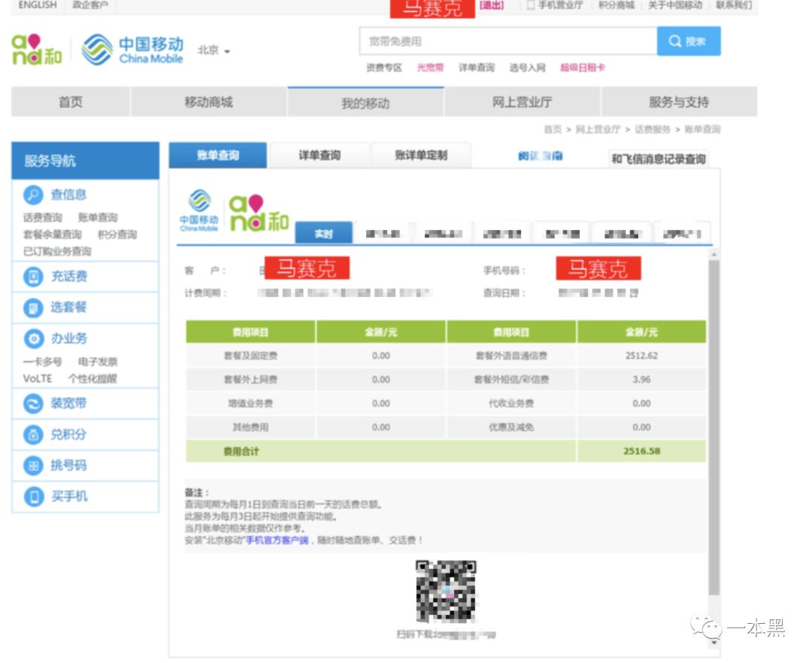
Task: Click the 2512.62 amount cell
Action: coord(641,356)
